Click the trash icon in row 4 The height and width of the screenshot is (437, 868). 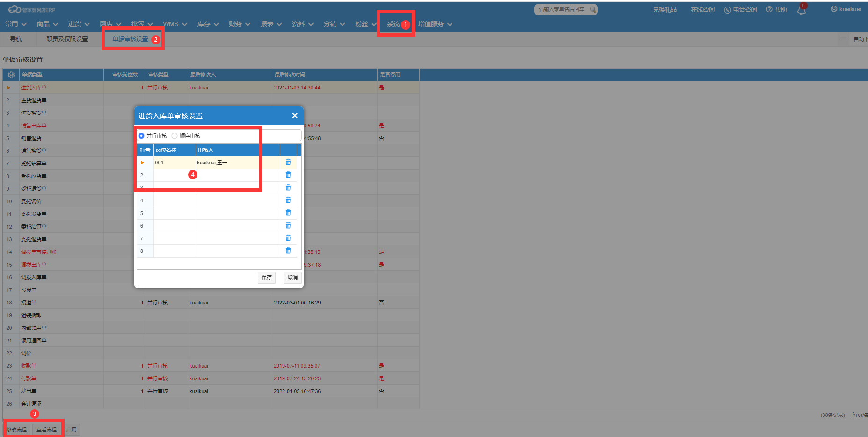tap(288, 200)
